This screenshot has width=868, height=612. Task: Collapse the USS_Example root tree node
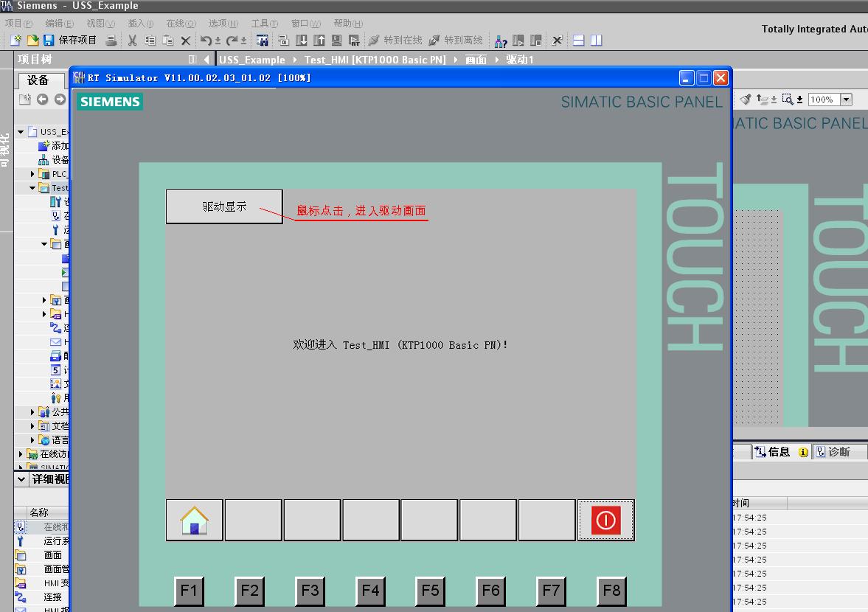[21, 132]
